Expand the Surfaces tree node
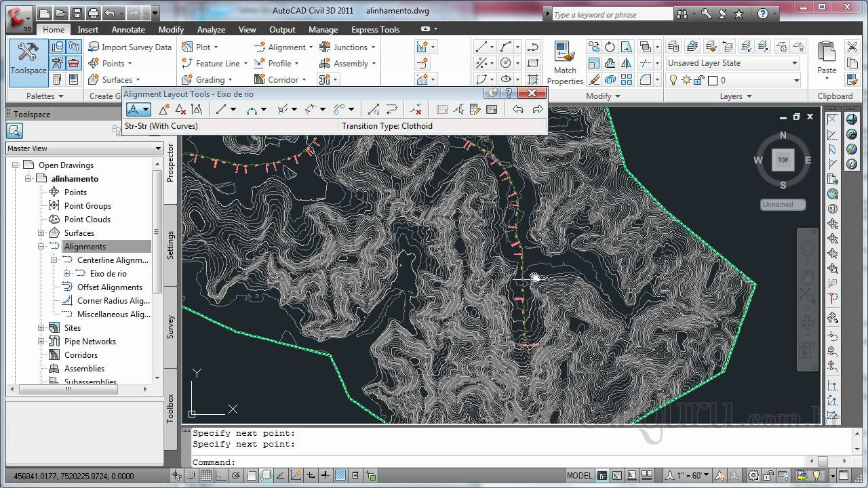Viewport: 868px width, 488px height. (x=41, y=232)
